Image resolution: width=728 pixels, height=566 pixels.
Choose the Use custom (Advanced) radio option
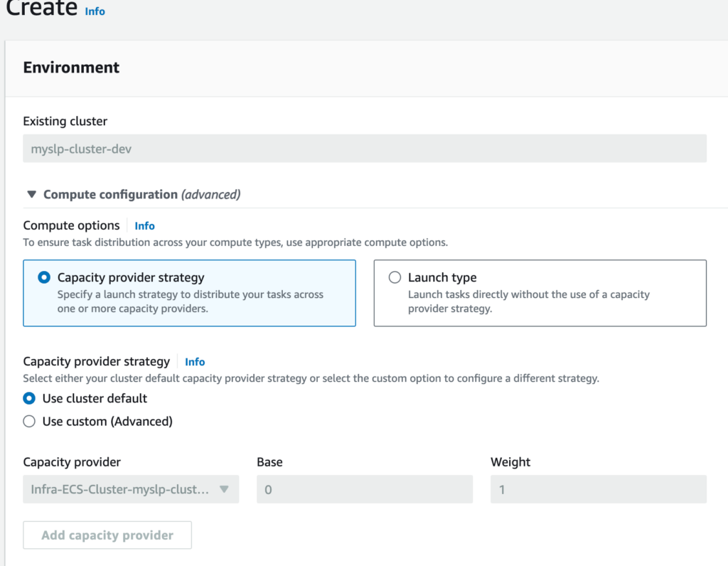coord(29,421)
